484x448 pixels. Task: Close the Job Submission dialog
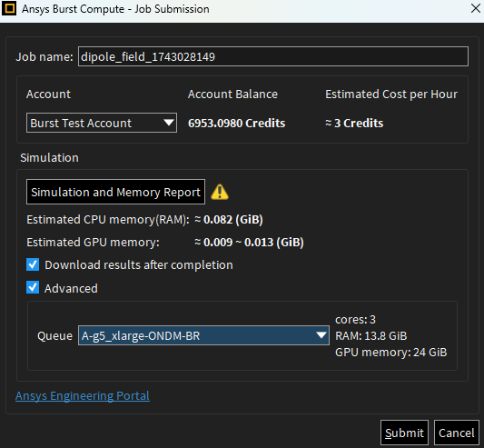pos(475,9)
